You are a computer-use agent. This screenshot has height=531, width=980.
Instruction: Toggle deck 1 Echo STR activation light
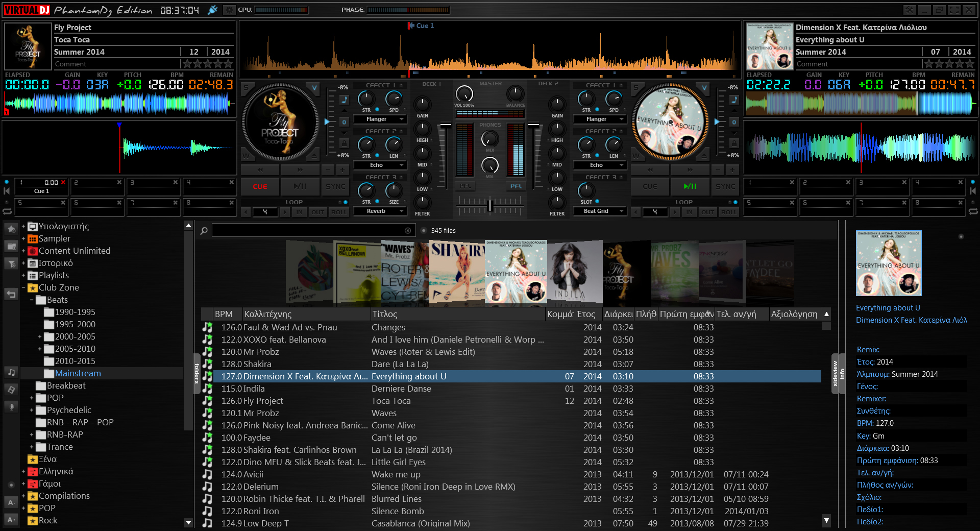point(377,156)
